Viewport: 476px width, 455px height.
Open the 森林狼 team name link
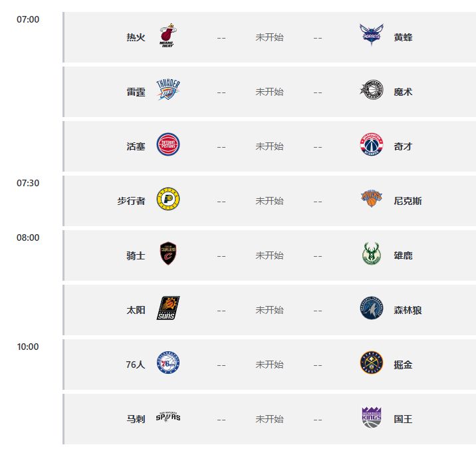[x=408, y=310]
